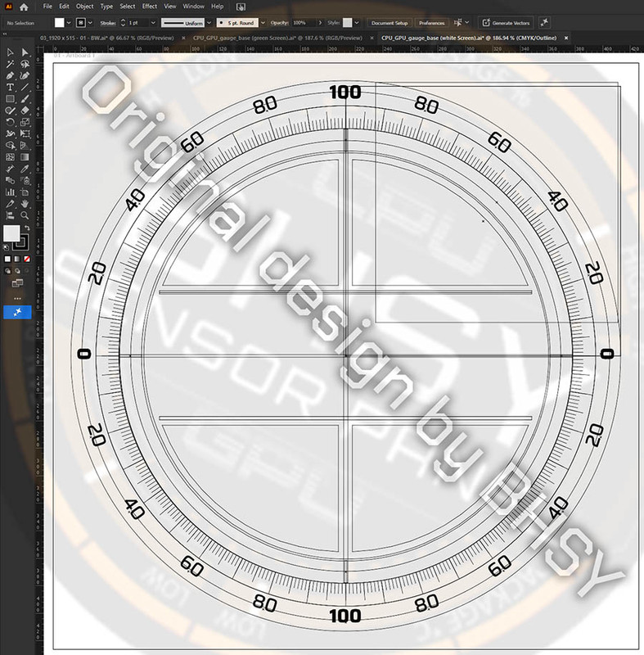644x655 pixels.
Task: Select the Eraser tool
Action: pyautogui.click(x=25, y=111)
